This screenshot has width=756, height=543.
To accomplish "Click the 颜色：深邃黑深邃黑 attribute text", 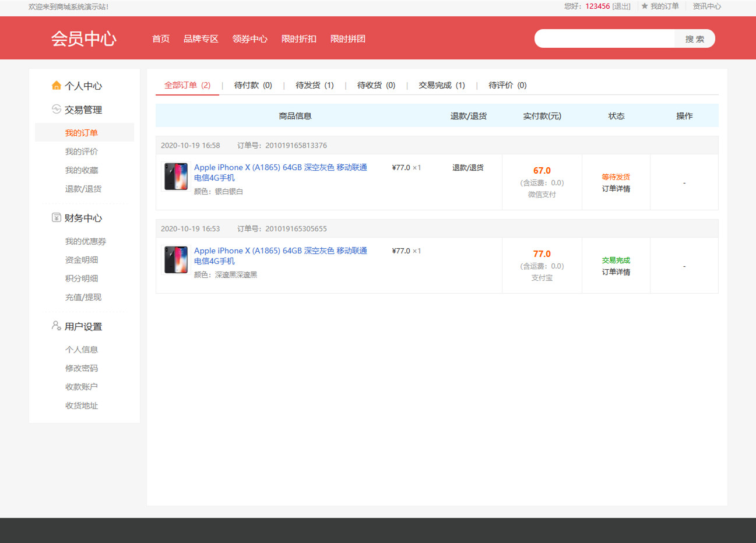I will pyautogui.click(x=226, y=275).
